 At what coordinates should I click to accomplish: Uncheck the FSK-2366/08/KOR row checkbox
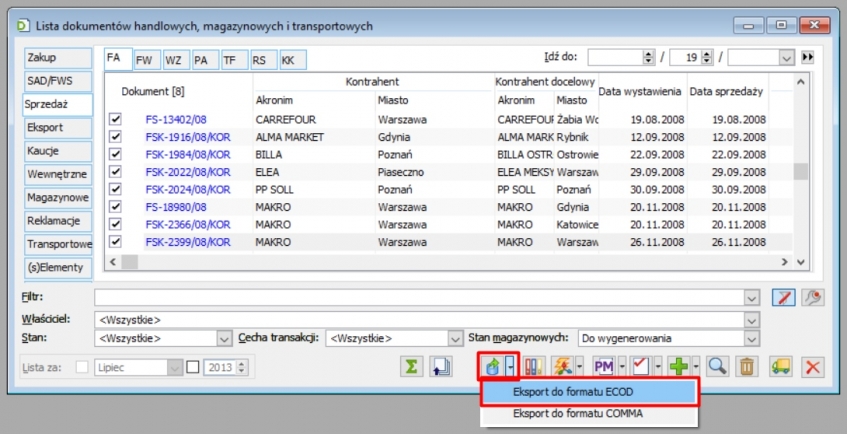pyautogui.click(x=115, y=224)
